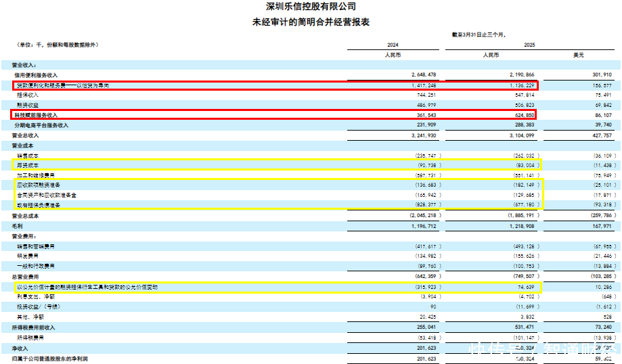Image resolution: width=622 pixels, height=364 pixels.
Task: Select the 毛利 row label
Action: point(17,227)
